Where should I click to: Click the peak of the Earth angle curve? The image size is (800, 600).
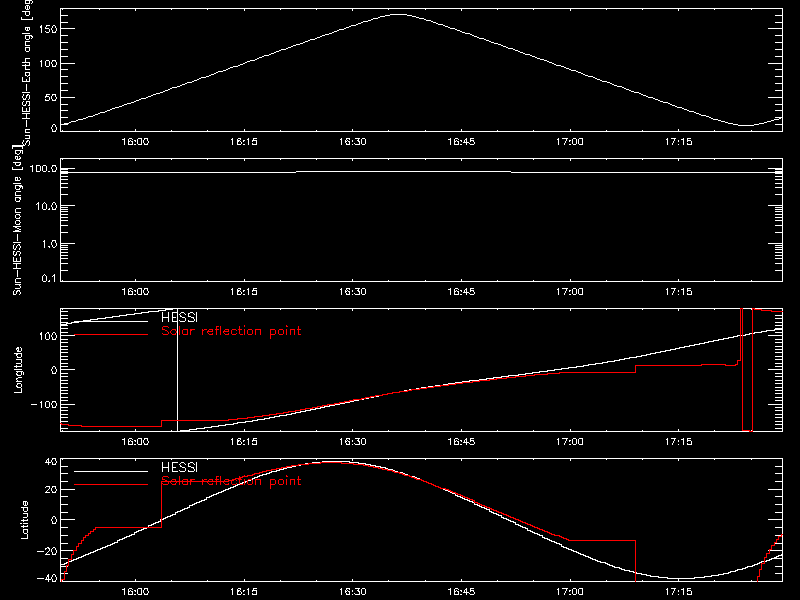[x=398, y=14]
